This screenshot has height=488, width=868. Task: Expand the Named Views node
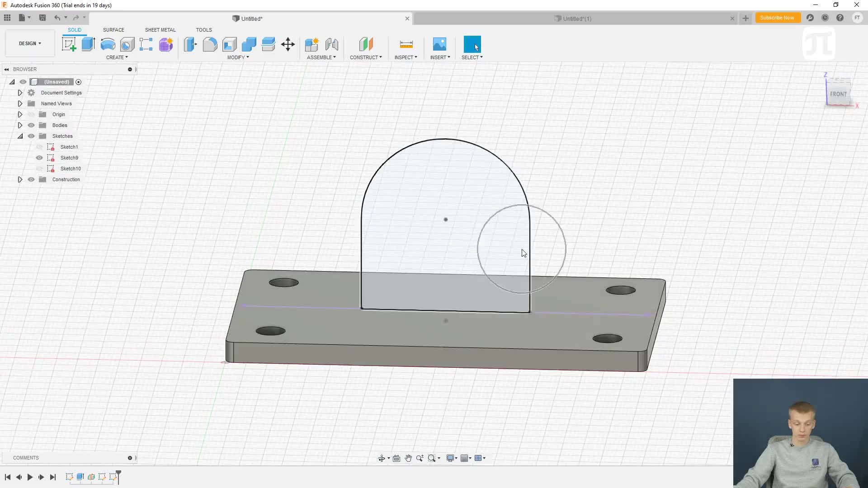pos(20,103)
